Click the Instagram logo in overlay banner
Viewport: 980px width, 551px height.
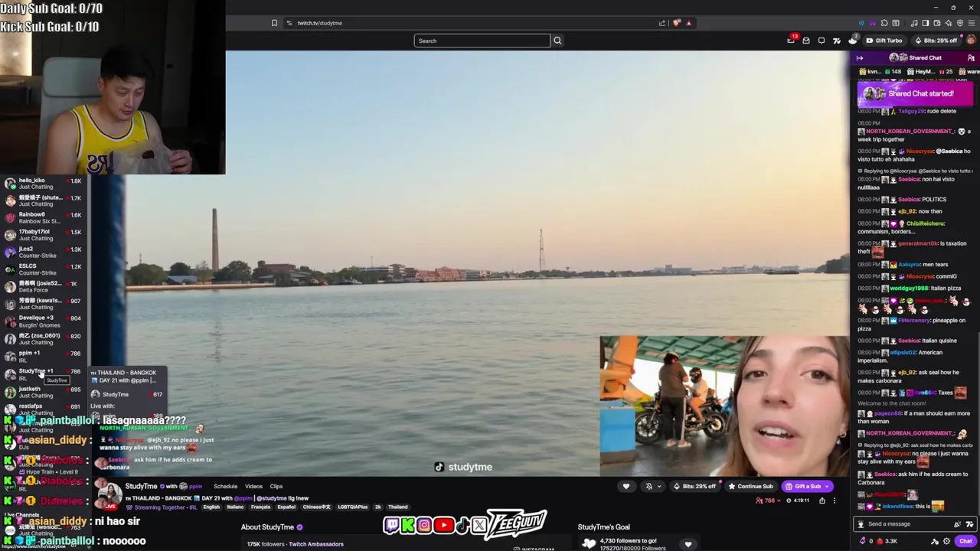(424, 526)
